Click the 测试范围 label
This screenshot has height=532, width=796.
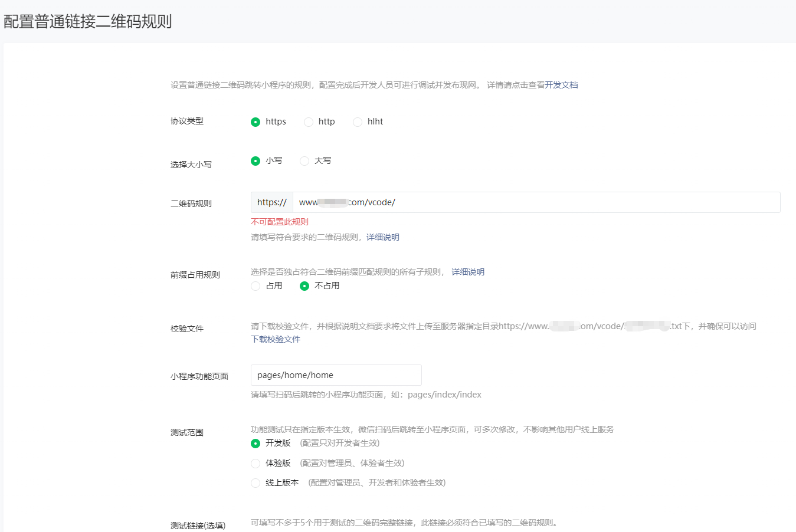[187, 432]
